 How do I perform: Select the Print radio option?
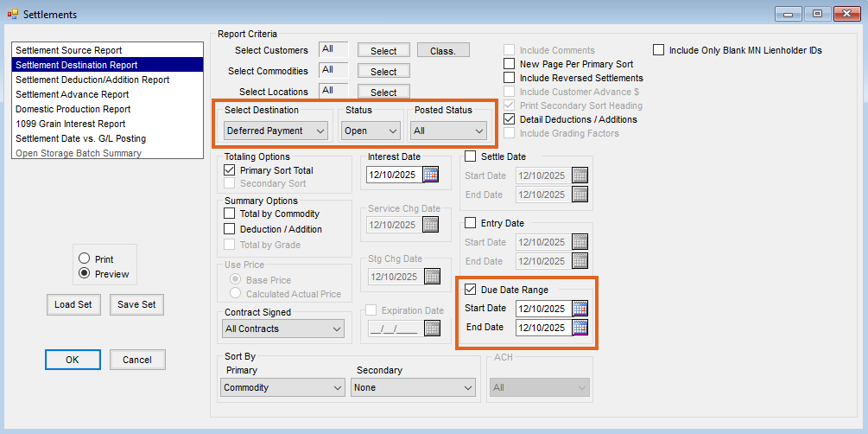coord(84,258)
